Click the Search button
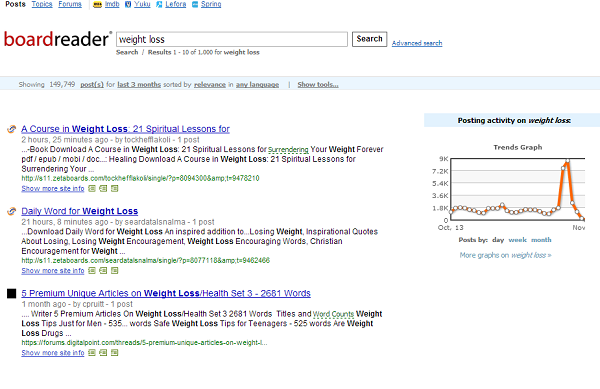600x389 pixels. click(x=369, y=39)
